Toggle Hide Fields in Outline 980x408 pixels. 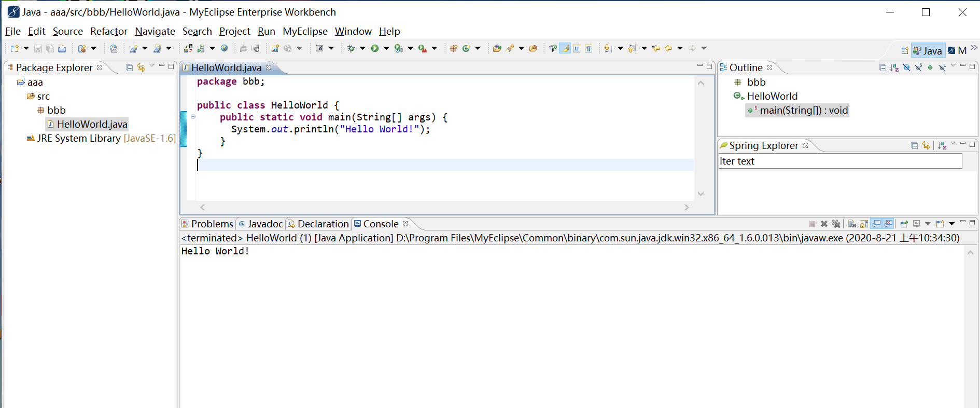point(906,67)
